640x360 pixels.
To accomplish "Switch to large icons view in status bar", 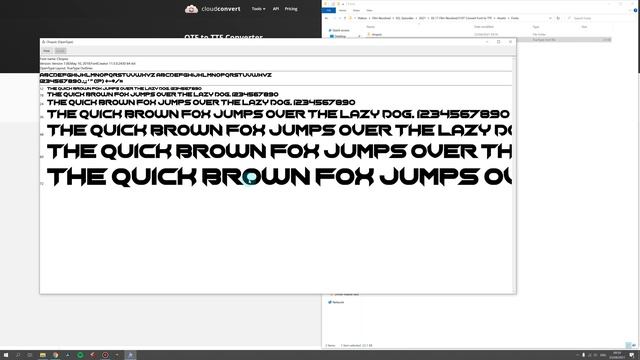I will pyautogui.click(x=634, y=345).
